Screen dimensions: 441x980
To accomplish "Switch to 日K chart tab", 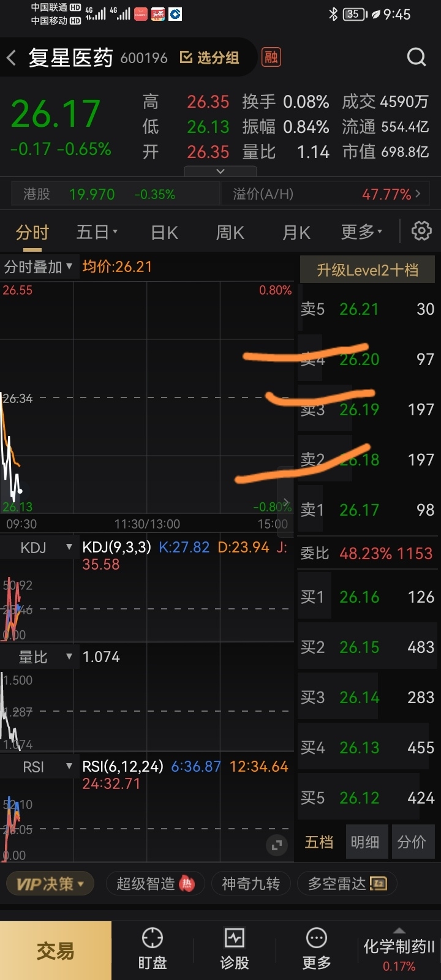I will click(164, 233).
